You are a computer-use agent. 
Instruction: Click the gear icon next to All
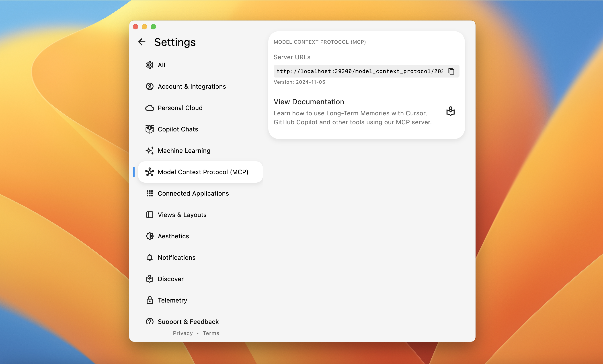pos(150,65)
